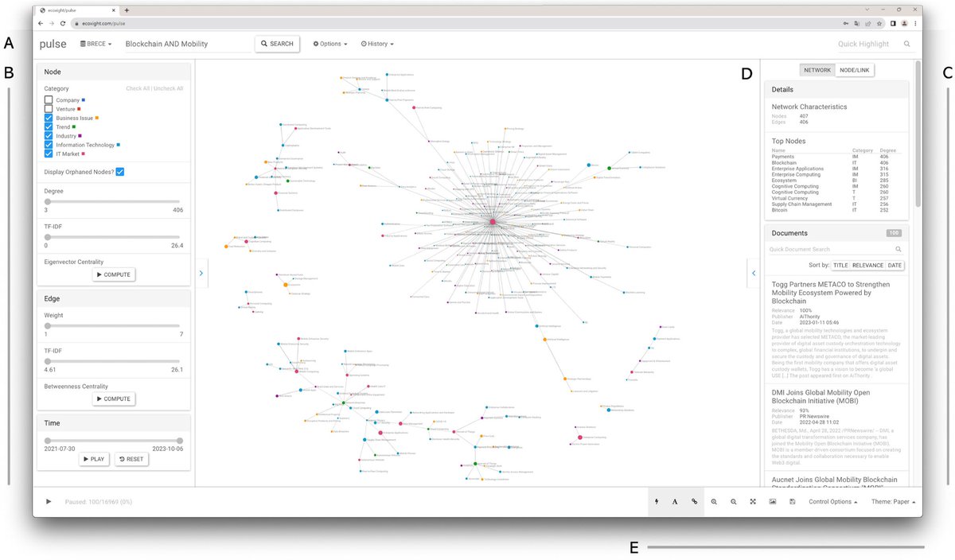Toggle the Company category checkbox

tap(49, 100)
